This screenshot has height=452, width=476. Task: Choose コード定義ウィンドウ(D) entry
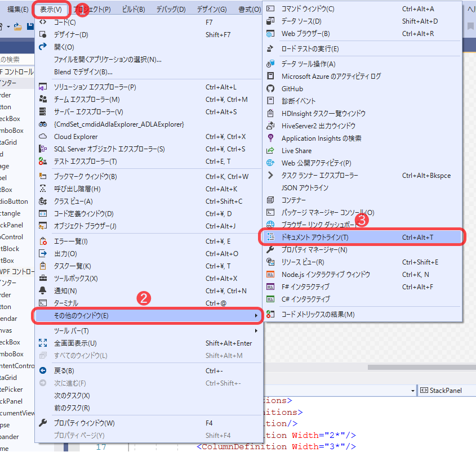point(149,213)
